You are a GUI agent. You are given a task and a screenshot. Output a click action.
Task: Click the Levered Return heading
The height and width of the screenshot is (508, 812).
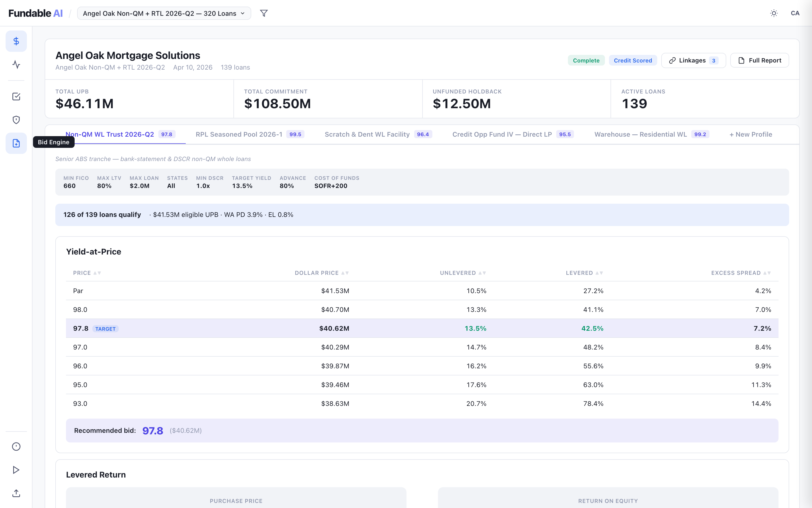click(x=96, y=475)
